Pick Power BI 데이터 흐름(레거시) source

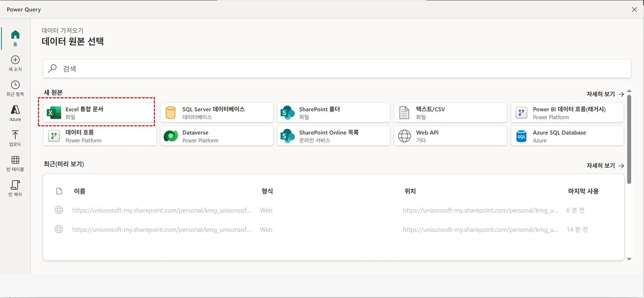coord(567,112)
